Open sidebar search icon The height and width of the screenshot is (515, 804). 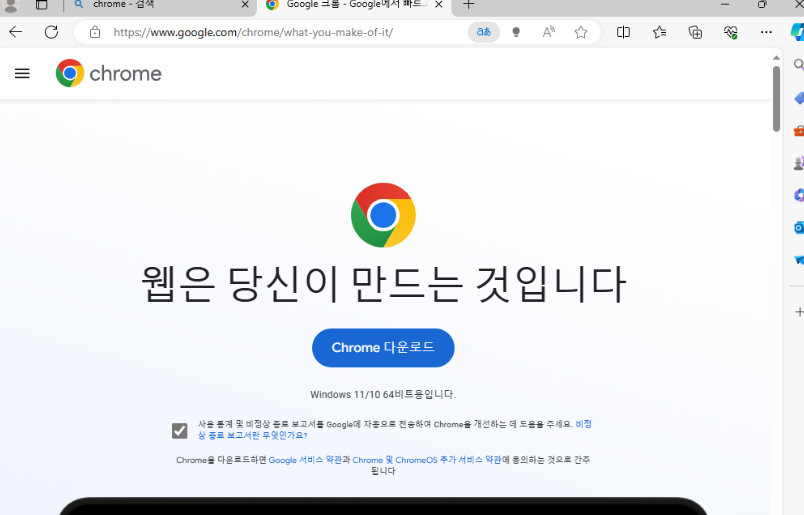point(798,65)
